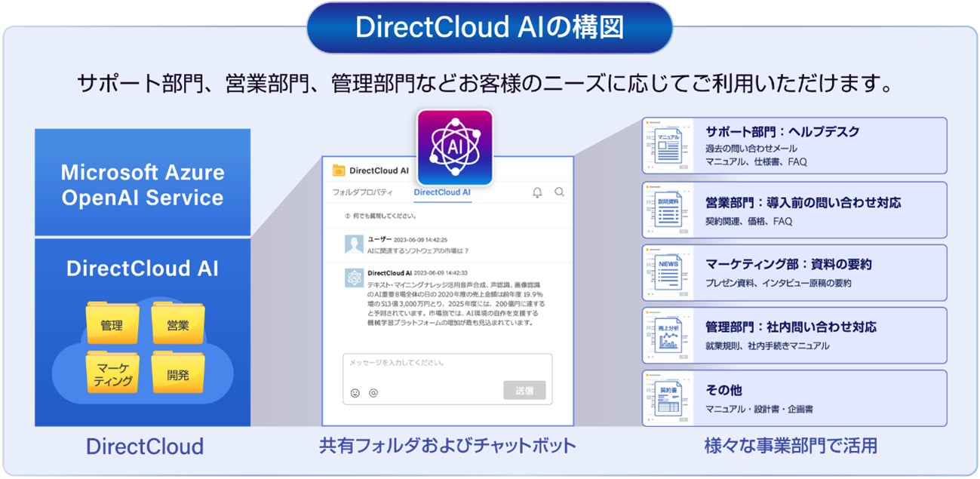Click the search magnifier icon in the chat panel
This screenshot has height=479, width=980.
click(x=560, y=192)
